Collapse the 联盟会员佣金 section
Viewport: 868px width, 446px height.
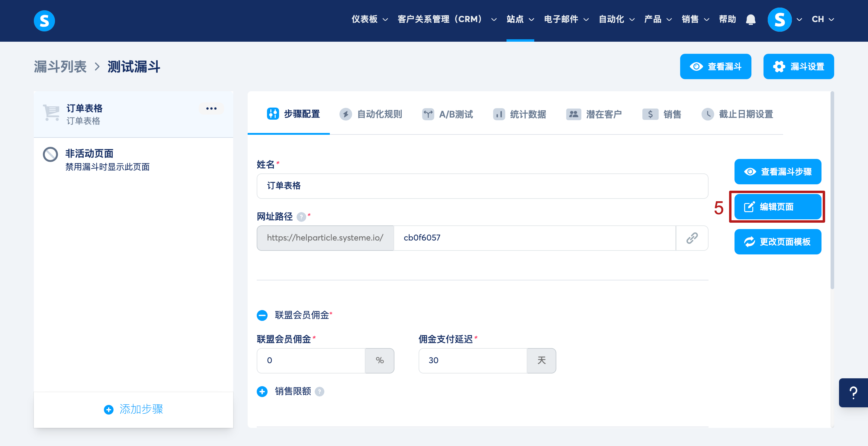pyautogui.click(x=262, y=315)
